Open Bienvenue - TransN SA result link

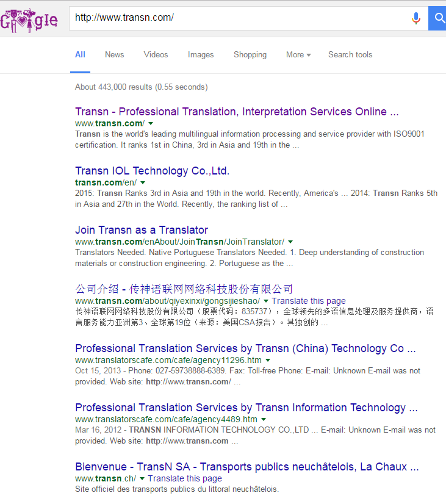pyautogui.click(x=246, y=467)
